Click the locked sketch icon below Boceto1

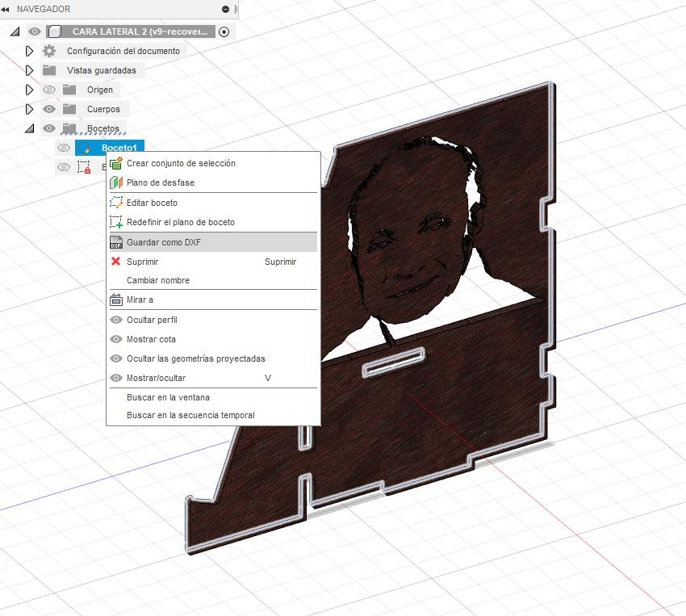[x=84, y=167]
